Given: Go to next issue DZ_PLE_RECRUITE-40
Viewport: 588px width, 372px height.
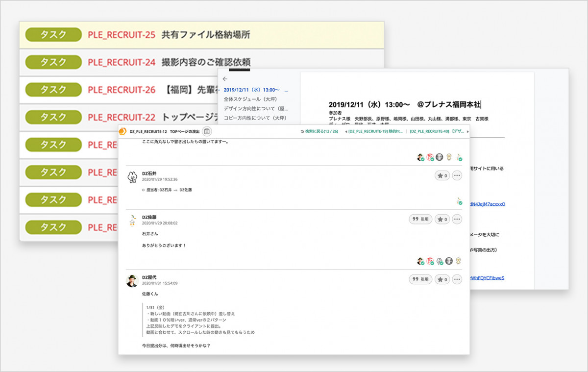Looking at the screenshot, I should pos(437,131).
